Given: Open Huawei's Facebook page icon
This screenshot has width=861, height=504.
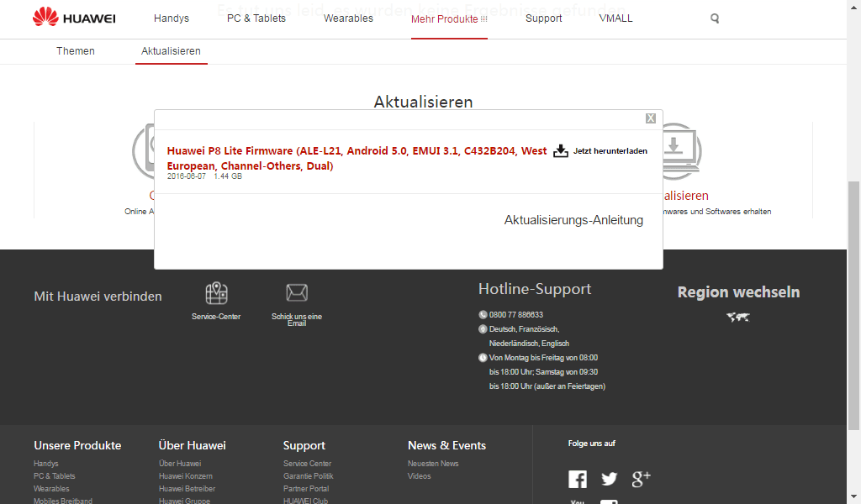Looking at the screenshot, I should pyautogui.click(x=578, y=480).
